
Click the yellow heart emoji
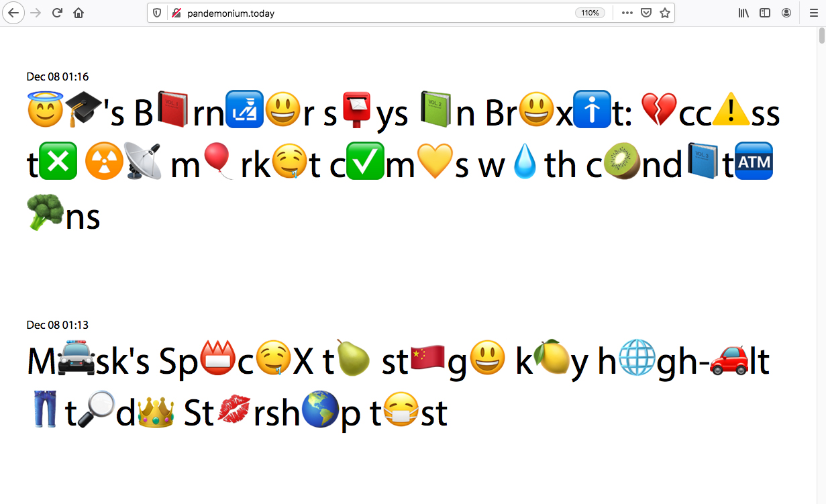[436, 162]
